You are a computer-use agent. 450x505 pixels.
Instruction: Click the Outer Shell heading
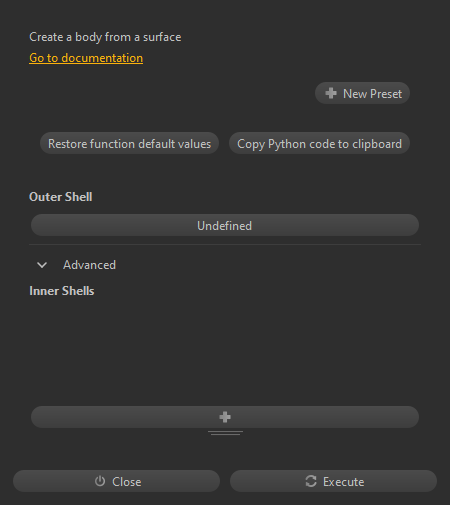click(x=61, y=197)
